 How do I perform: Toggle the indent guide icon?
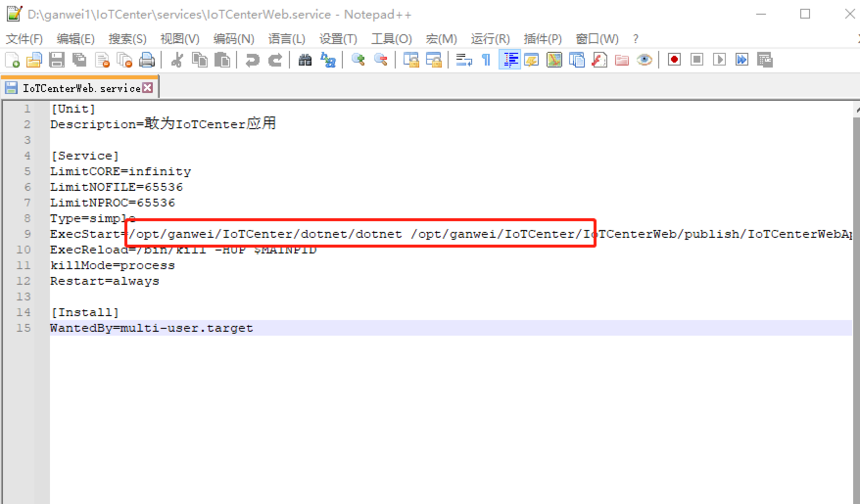(x=510, y=60)
